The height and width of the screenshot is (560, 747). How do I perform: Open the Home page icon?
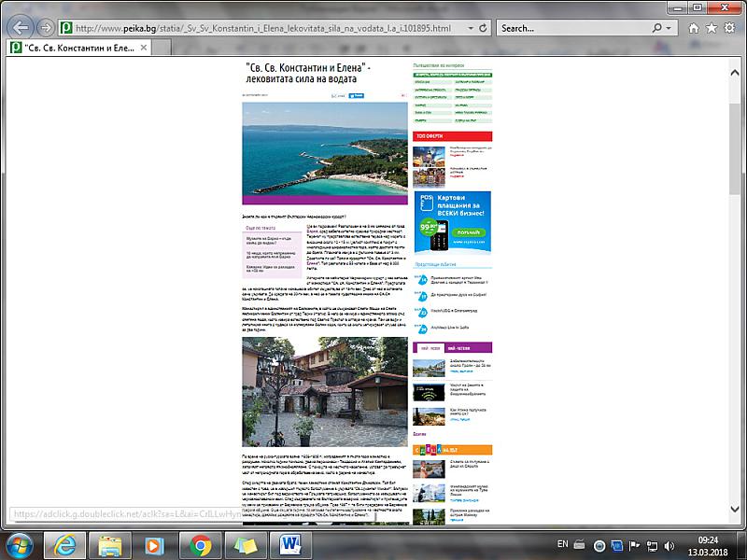coord(696,28)
